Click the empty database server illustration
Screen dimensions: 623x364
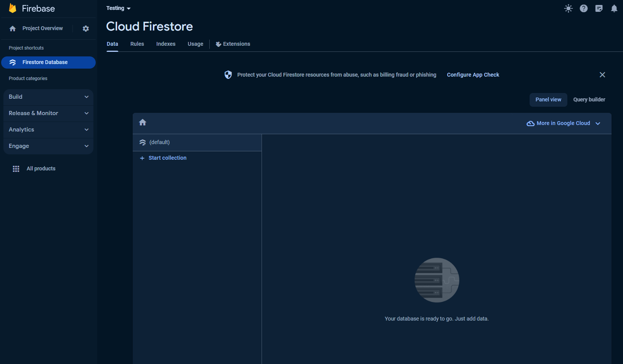coord(437,280)
